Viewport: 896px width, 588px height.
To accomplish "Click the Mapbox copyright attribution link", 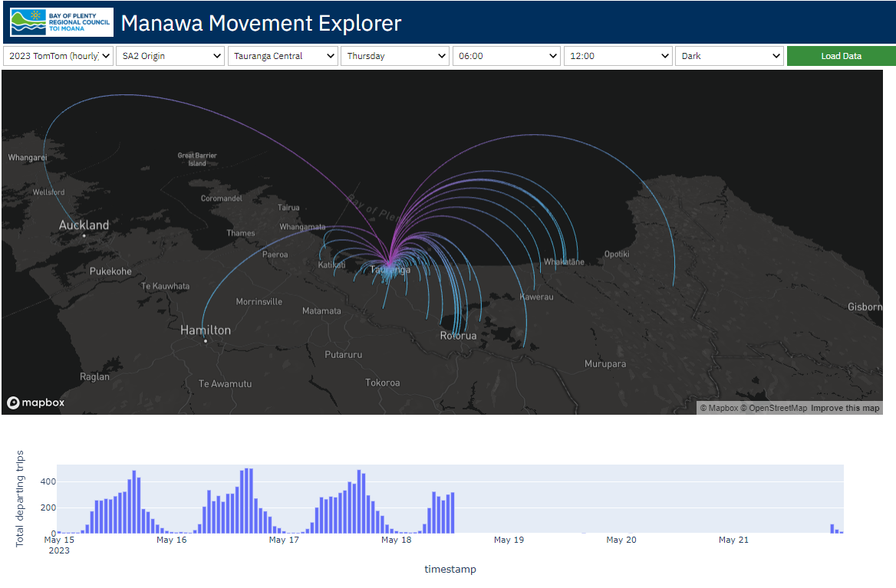I will coord(719,408).
